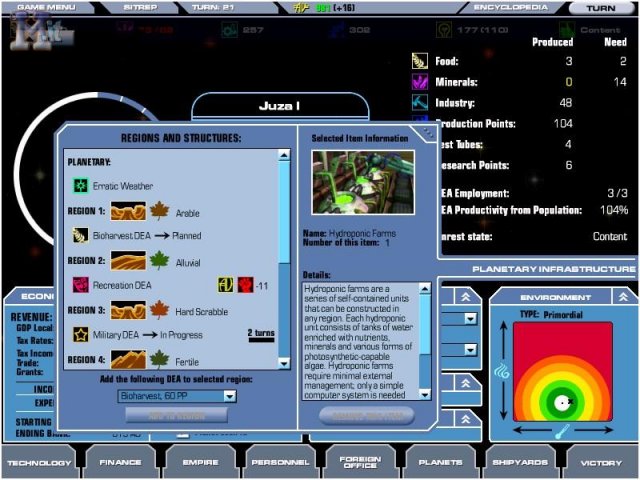Open the Technology screen
Image resolution: width=640 pixels, height=480 pixels.
coord(40,462)
